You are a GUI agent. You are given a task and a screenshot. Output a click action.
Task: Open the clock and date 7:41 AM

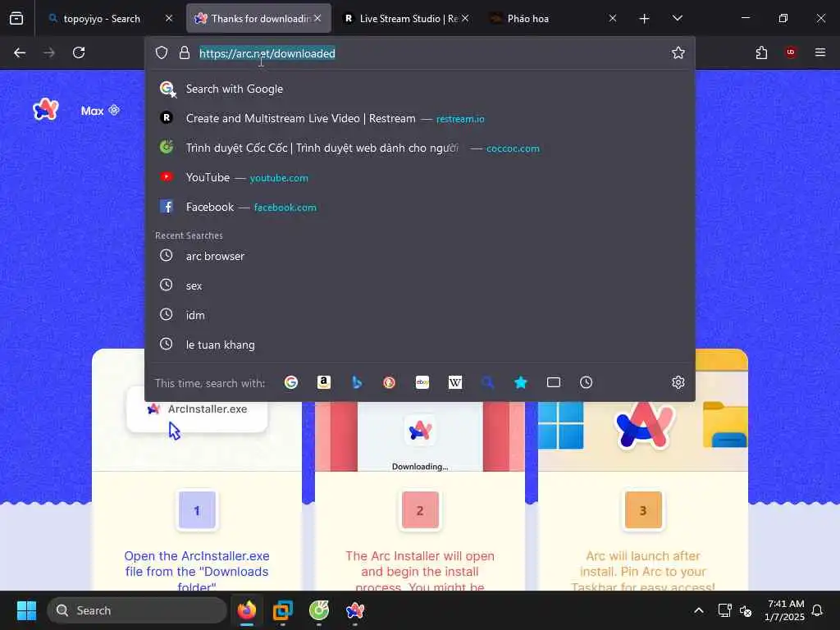[x=784, y=610]
